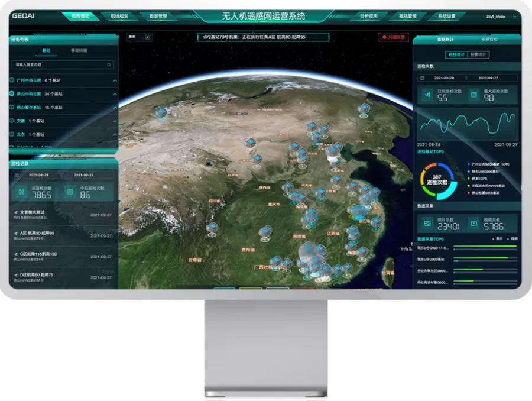This screenshot has width=532, height=401.
Task: Open the C区起降115航高100 record
Action: (63, 257)
